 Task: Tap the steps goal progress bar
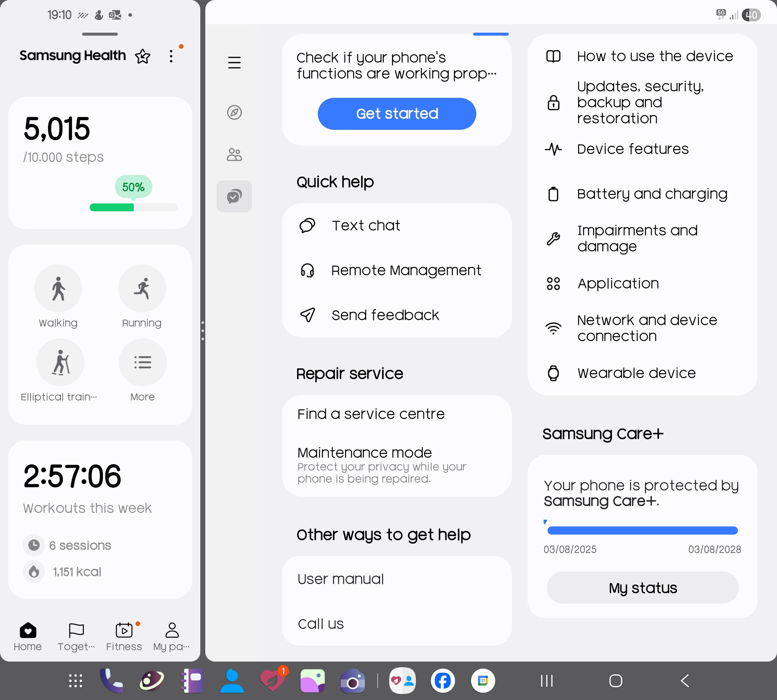(133, 208)
